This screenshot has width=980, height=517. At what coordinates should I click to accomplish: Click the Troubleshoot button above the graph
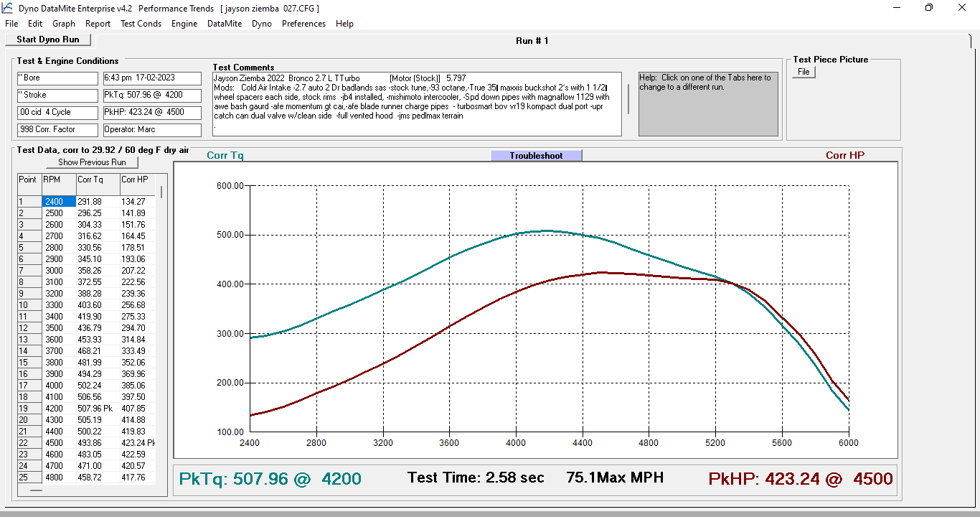[x=536, y=156]
